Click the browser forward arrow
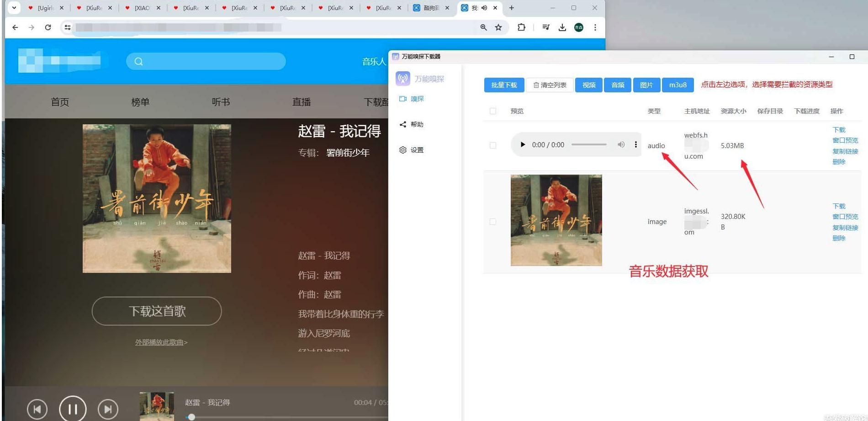The height and width of the screenshot is (421, 868). pos(31,27)
